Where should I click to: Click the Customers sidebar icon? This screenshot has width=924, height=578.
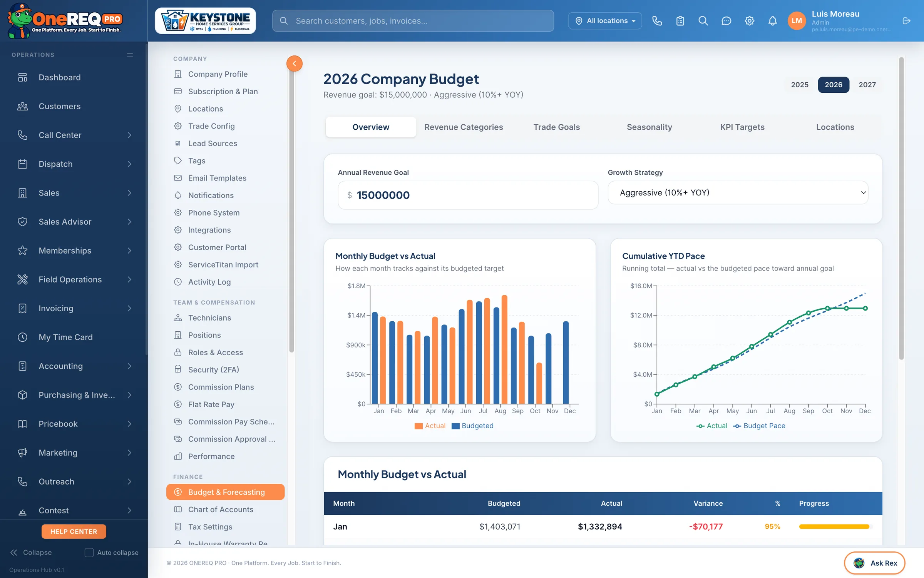coord(22,106)
